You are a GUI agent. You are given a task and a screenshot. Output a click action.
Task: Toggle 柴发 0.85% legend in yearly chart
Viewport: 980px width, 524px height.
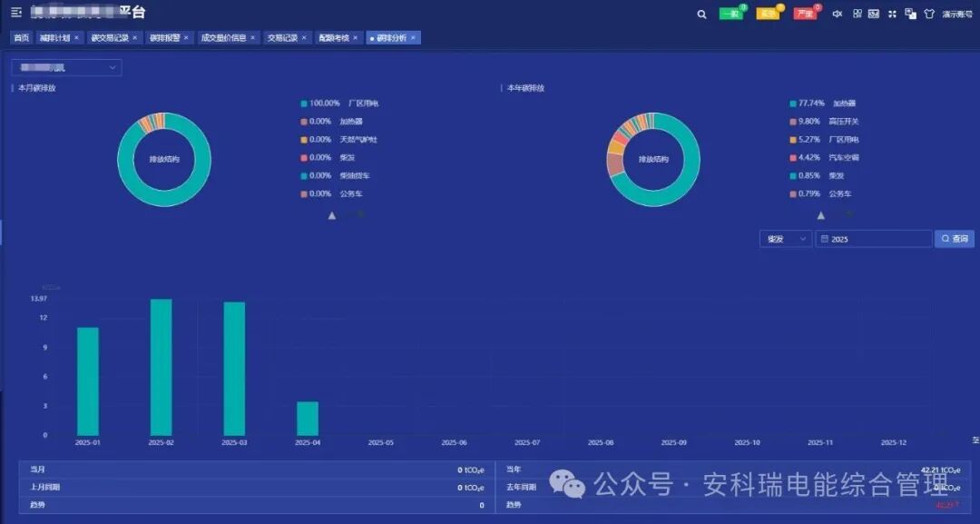point(818,175)
